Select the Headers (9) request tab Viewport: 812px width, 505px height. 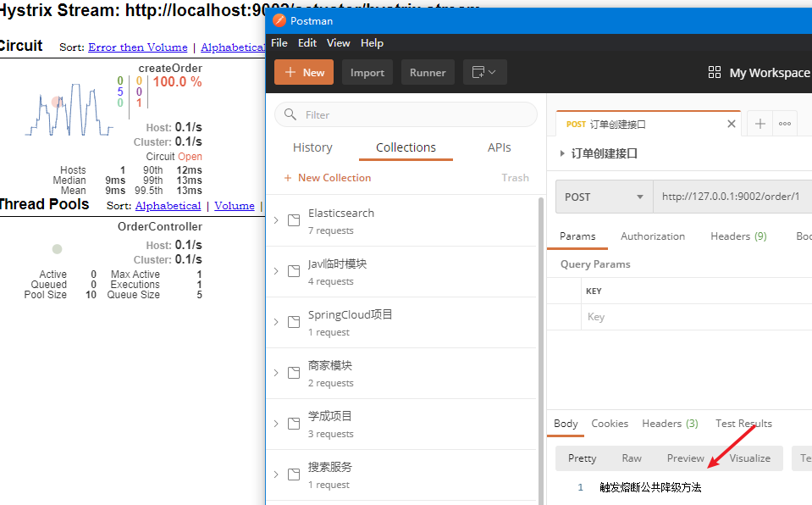[738, 236]
